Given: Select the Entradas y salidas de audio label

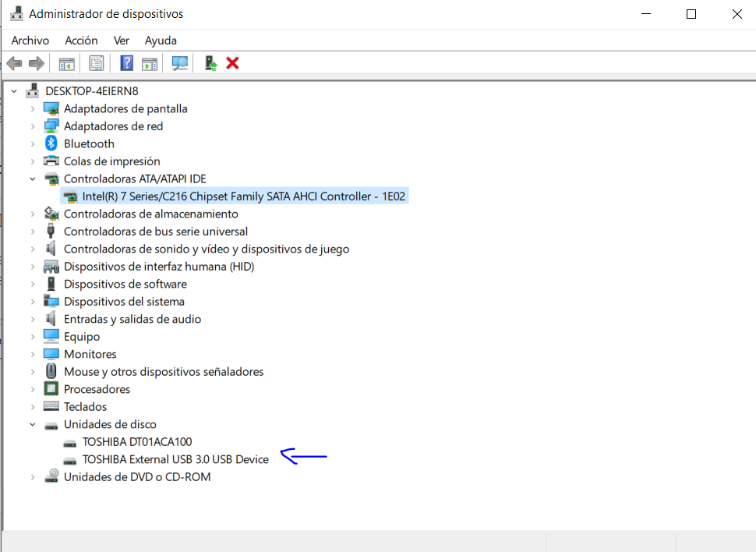Looking at the screenshot, I should tap(132, 318).
